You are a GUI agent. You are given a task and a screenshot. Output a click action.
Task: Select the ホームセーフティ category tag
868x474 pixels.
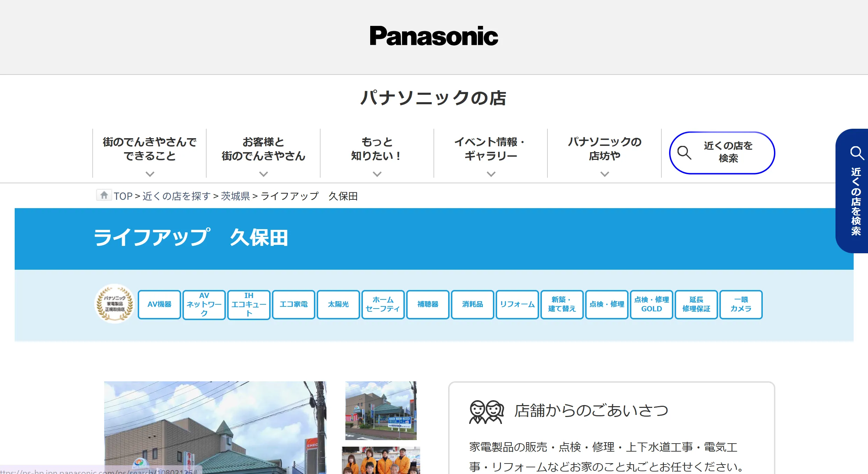(x=383, y=304)
